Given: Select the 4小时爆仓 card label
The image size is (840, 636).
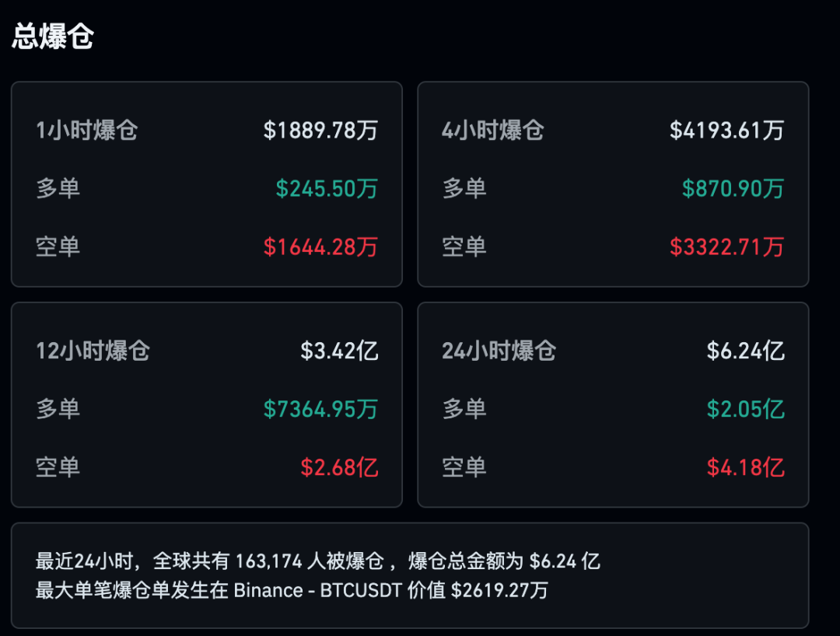Looking at the screenshot, I should coord(492,130).
